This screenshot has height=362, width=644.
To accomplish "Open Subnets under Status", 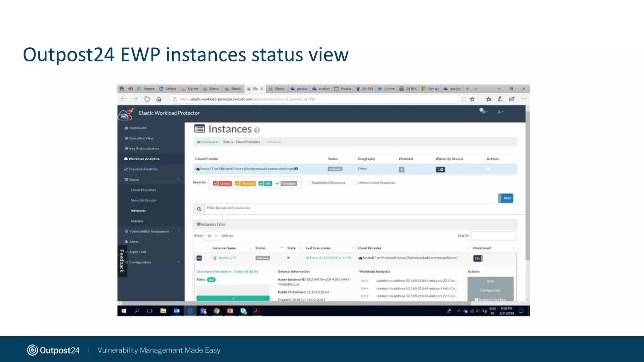I will [137, 221].
